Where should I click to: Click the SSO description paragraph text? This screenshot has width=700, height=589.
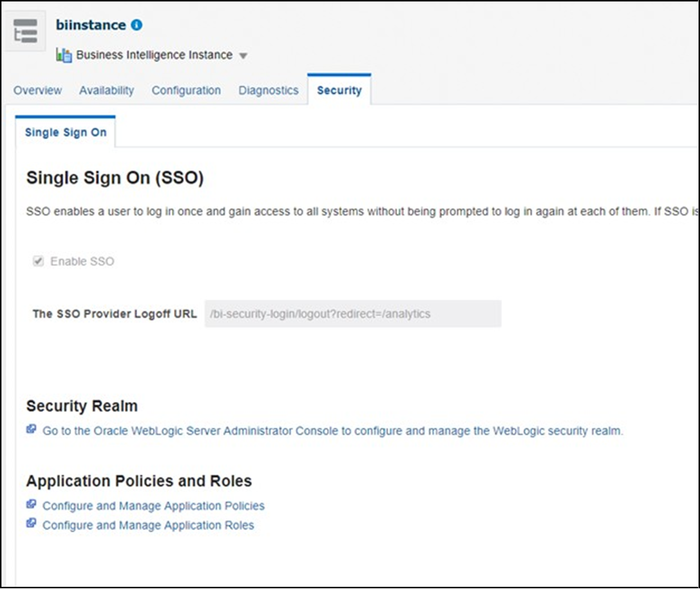coord(362,211)
